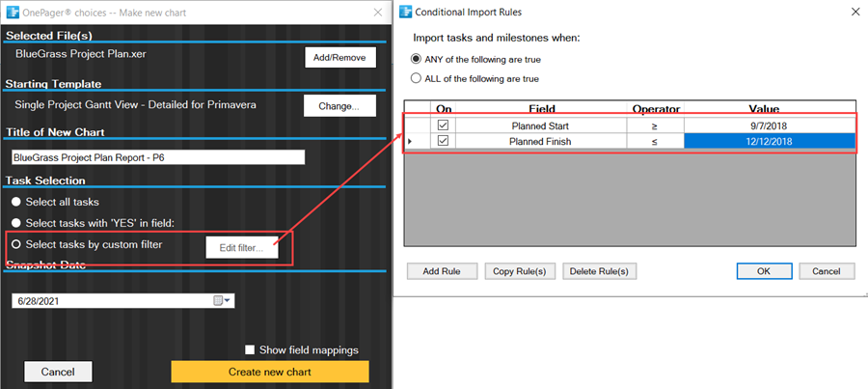Click the Planned Start field cell
The height and width of the screenshot is (389, 868).
click(541, 125)
